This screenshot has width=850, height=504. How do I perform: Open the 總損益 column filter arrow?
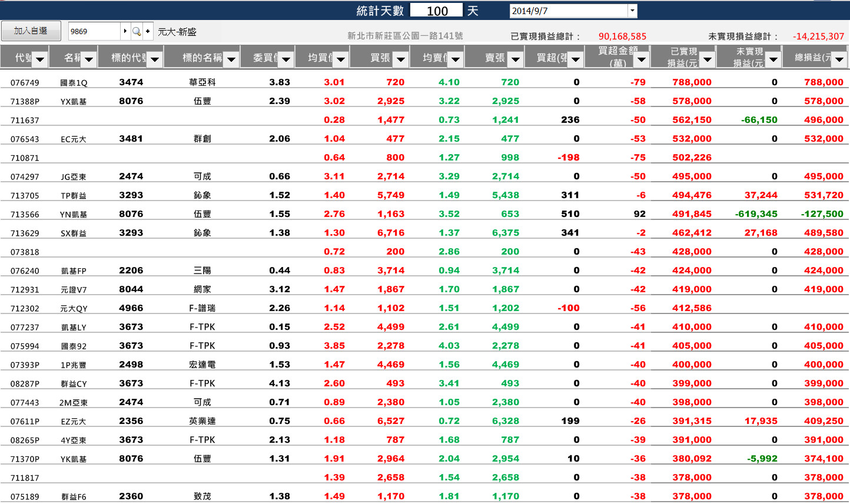[839, 59]
